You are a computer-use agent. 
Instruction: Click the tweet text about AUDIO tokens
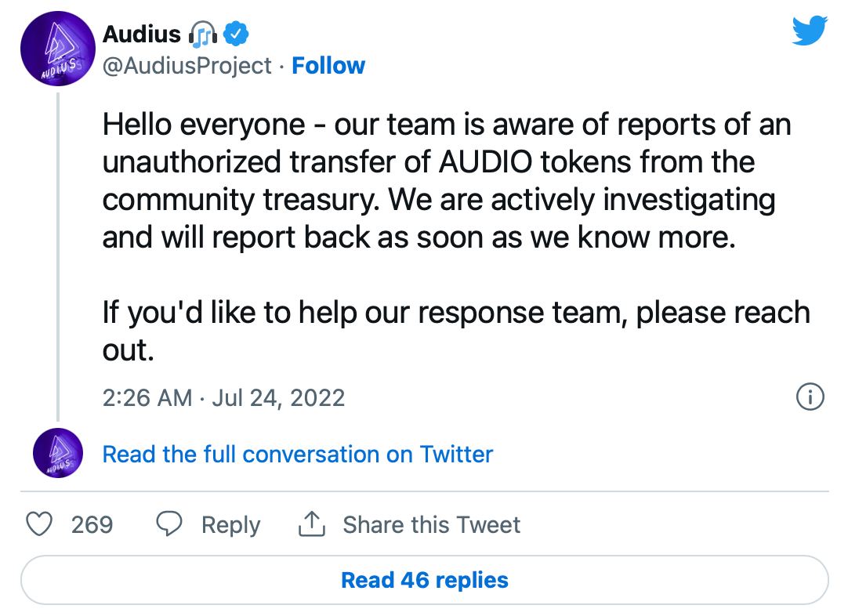[447, 180]
